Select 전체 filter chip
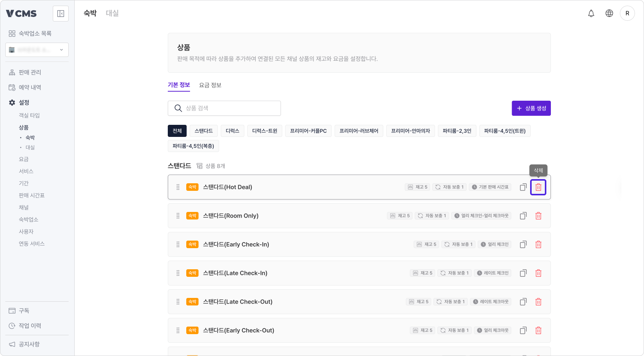The image size is (644, 356). (x=177, y=131)
